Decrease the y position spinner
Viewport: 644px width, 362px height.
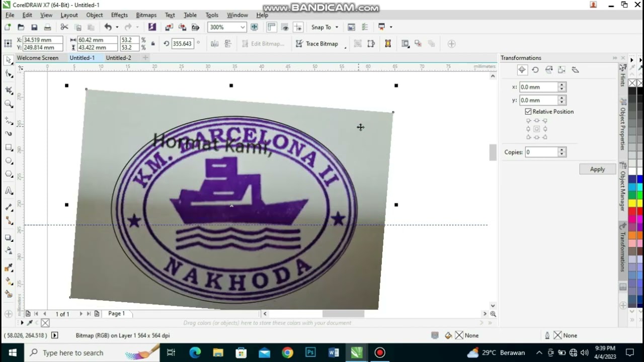pos(562,103)
